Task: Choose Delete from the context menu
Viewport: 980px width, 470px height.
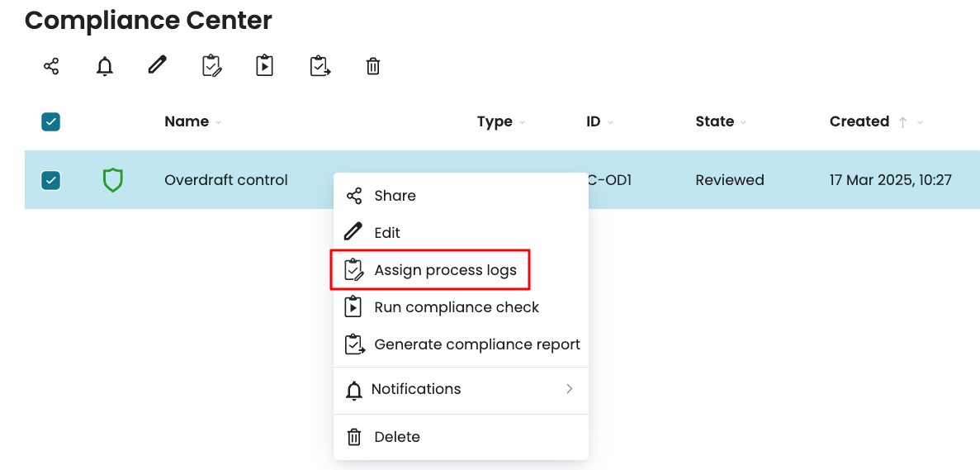Action: point(397,437)
